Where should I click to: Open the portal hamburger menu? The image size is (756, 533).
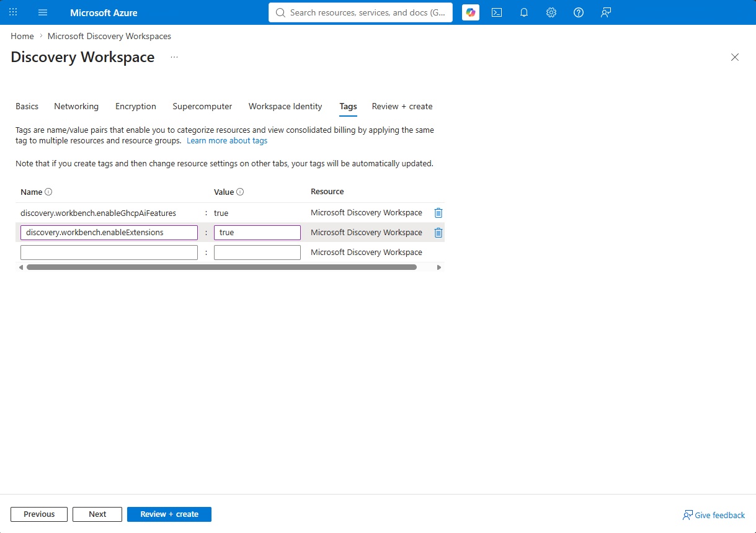click(43, 12)
